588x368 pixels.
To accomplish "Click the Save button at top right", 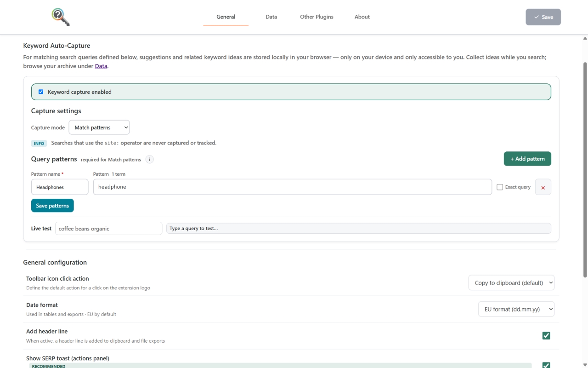I will tap(543, 17).
